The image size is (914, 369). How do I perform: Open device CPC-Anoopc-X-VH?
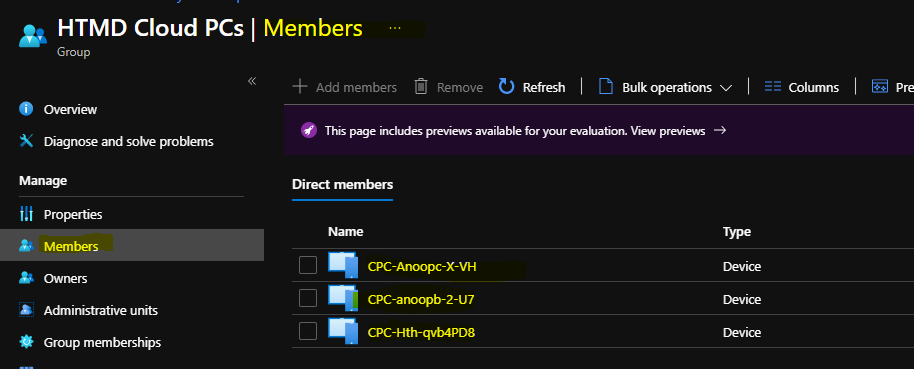pos(422,267)
